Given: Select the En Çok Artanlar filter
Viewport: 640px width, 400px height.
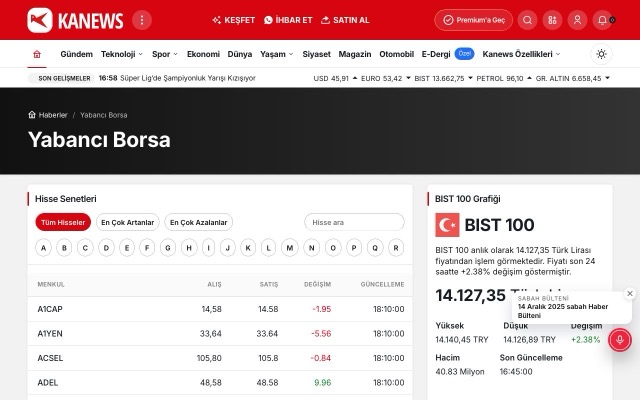Looking at the screenshot, I should click(x=127, y=222).
